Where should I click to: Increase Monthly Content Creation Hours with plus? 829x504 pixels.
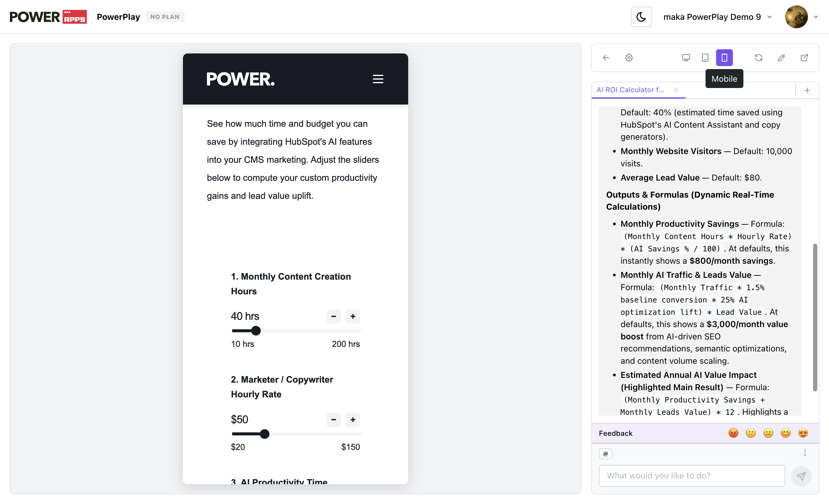coord(353,317)
